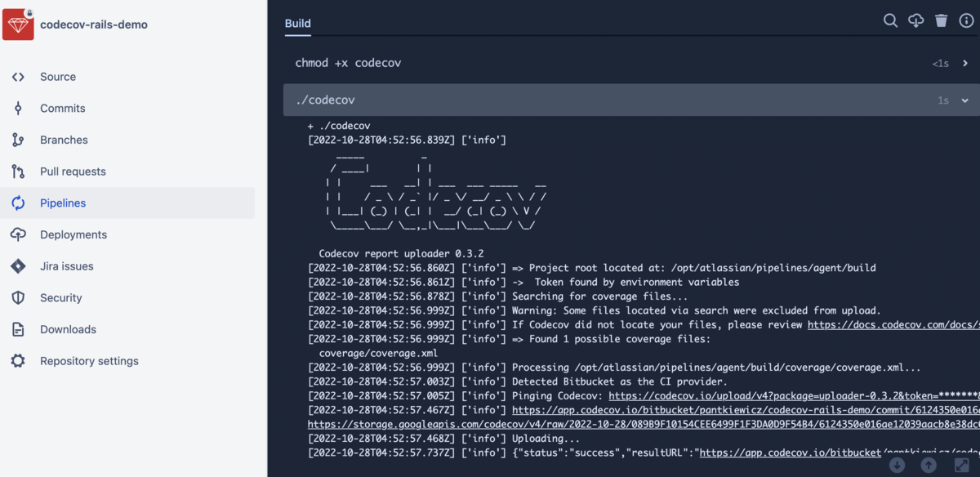This screenshot has height=477, width=980.
Task: Click the '<1s' duration of chmod step
Action: tap(941, 63)
